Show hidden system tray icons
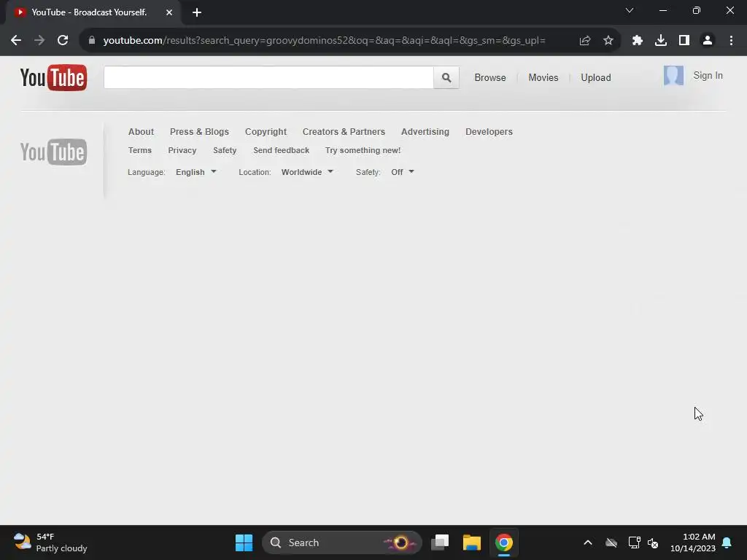This screenshot has height=560, width=747. click(588, 542)
